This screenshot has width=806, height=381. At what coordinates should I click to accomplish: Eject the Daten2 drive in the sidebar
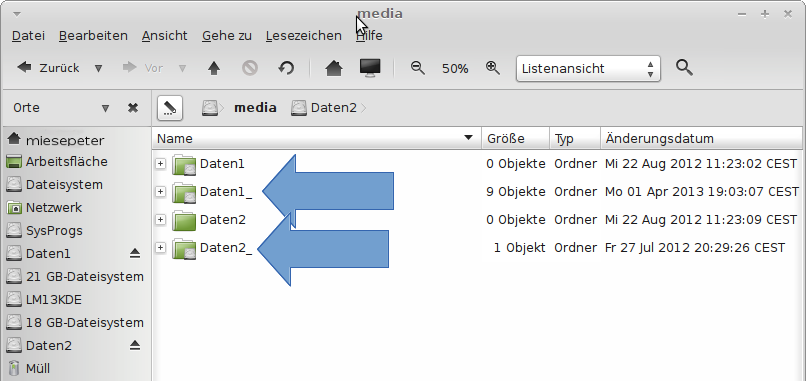(135, 346)
